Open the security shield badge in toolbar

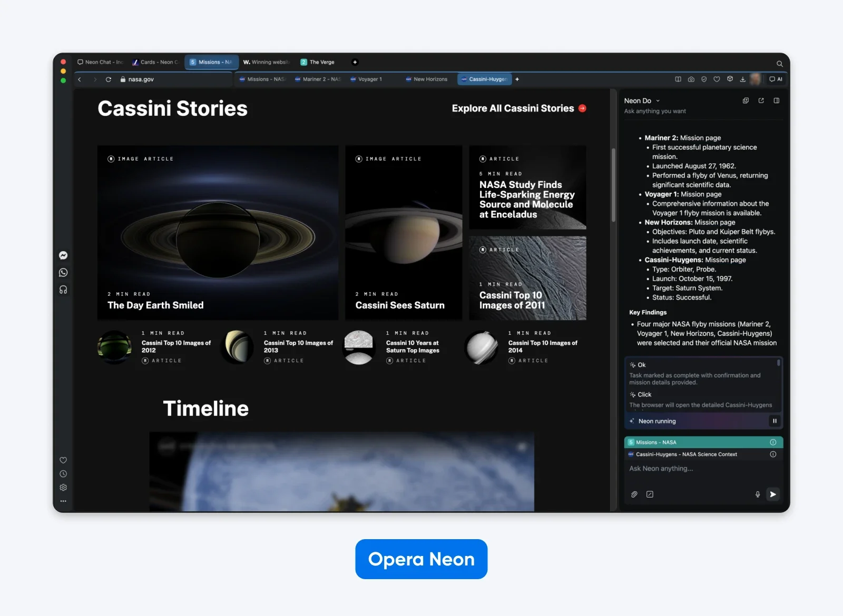pos(704,79)
